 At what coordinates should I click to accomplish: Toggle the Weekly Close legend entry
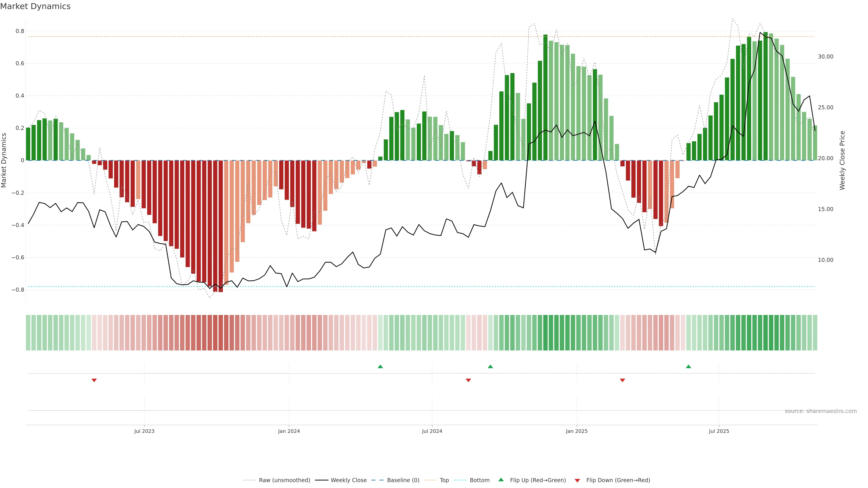point(348,480)
